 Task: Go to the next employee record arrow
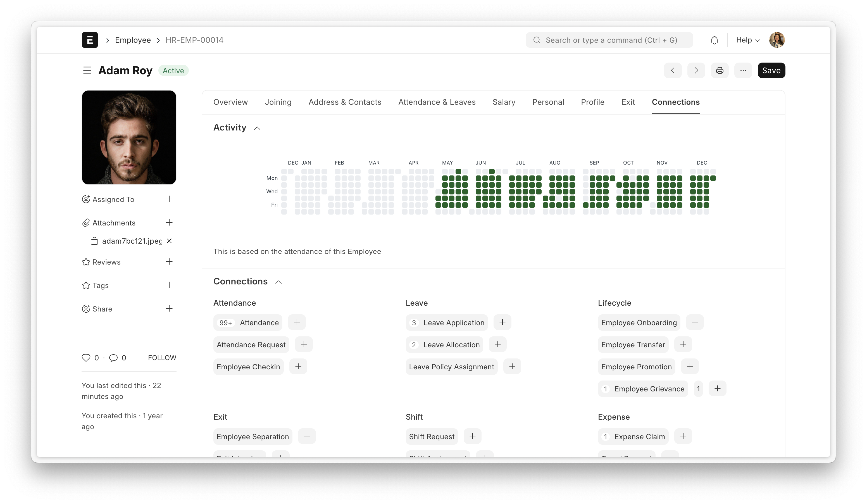point(696,70)
